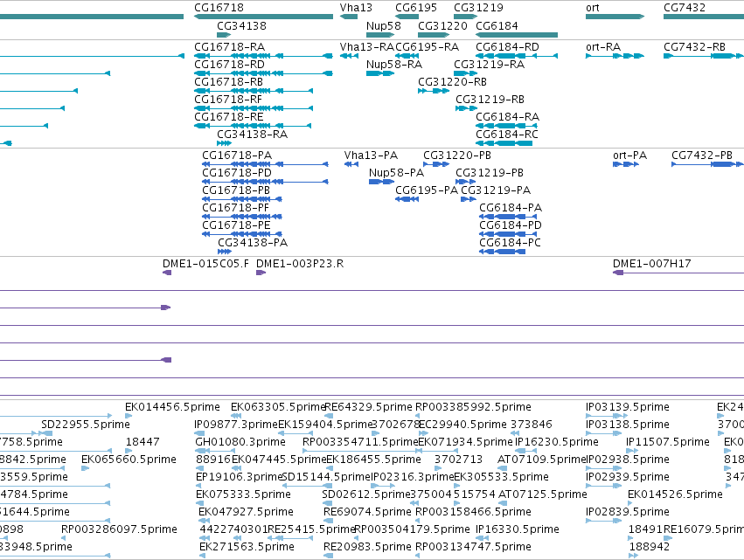
Task: Open CDS CG34138-PA label
Action: tap(253, 243)
